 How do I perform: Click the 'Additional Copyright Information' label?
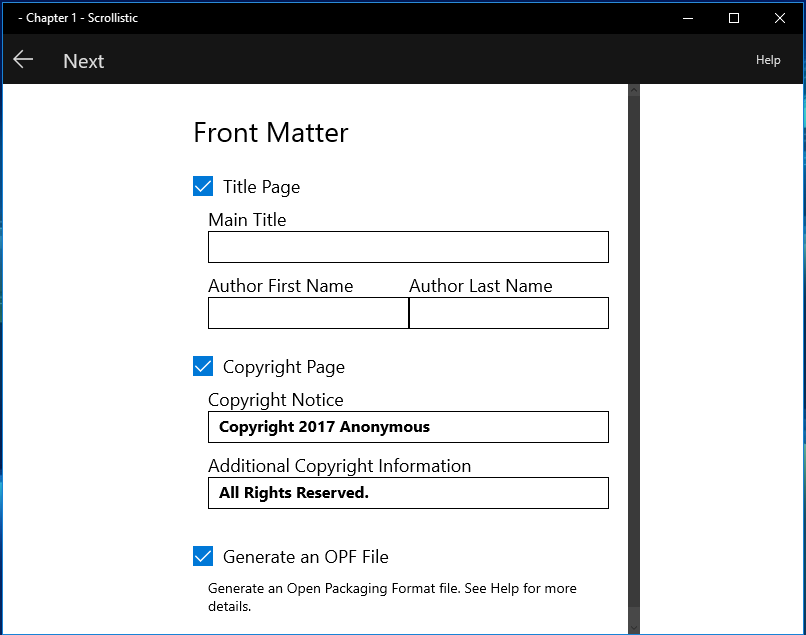point(339,466)
